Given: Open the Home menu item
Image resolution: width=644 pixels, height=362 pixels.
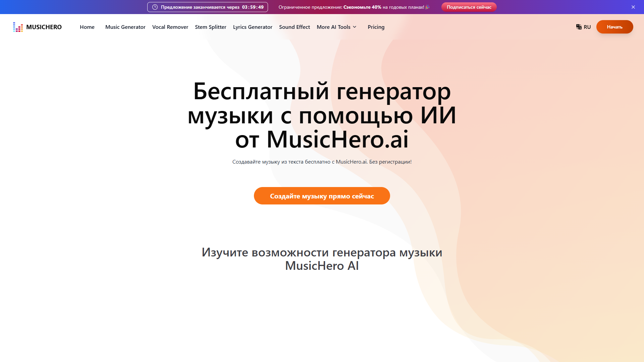Looking at the screenshot, I should (87, 27).
